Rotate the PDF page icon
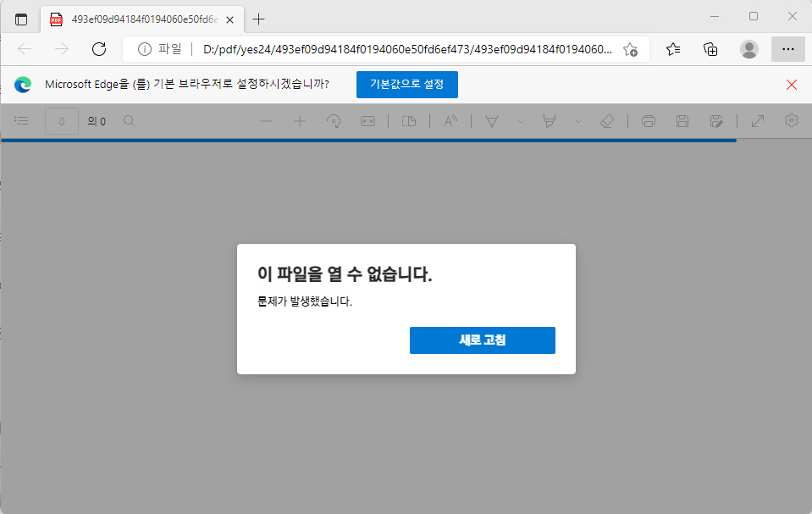 334,121
